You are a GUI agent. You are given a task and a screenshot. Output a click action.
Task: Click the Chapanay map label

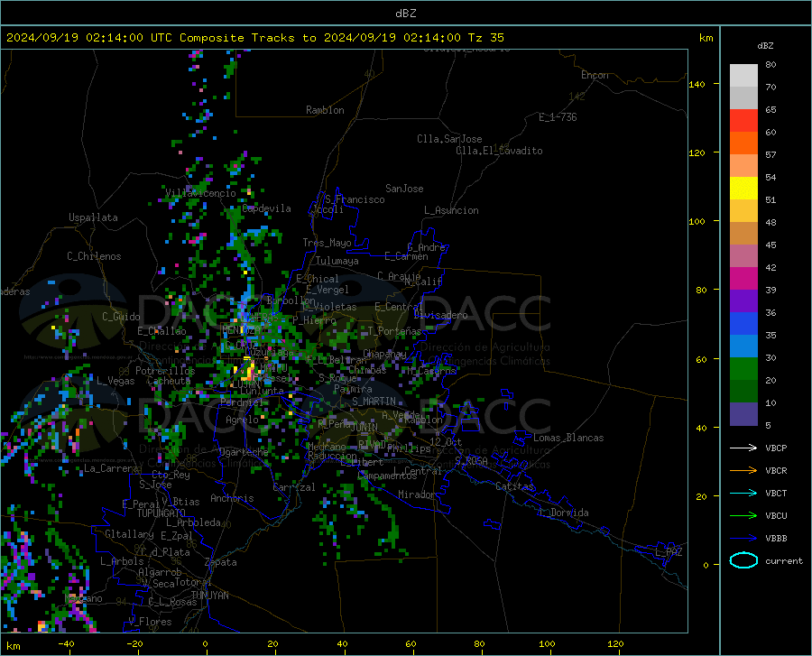(x=384, y=354)
